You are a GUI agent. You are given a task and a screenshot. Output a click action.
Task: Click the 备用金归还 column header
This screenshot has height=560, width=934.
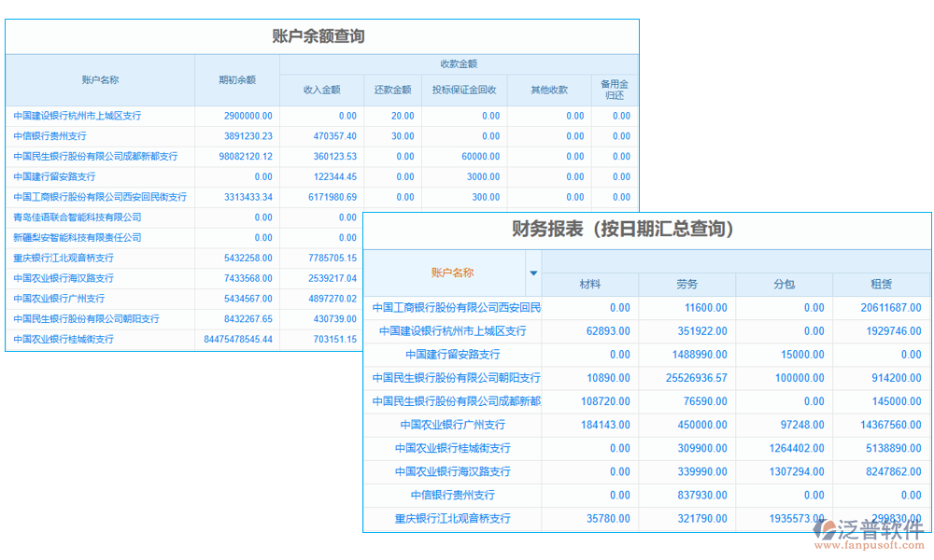[x=616, y=89]
